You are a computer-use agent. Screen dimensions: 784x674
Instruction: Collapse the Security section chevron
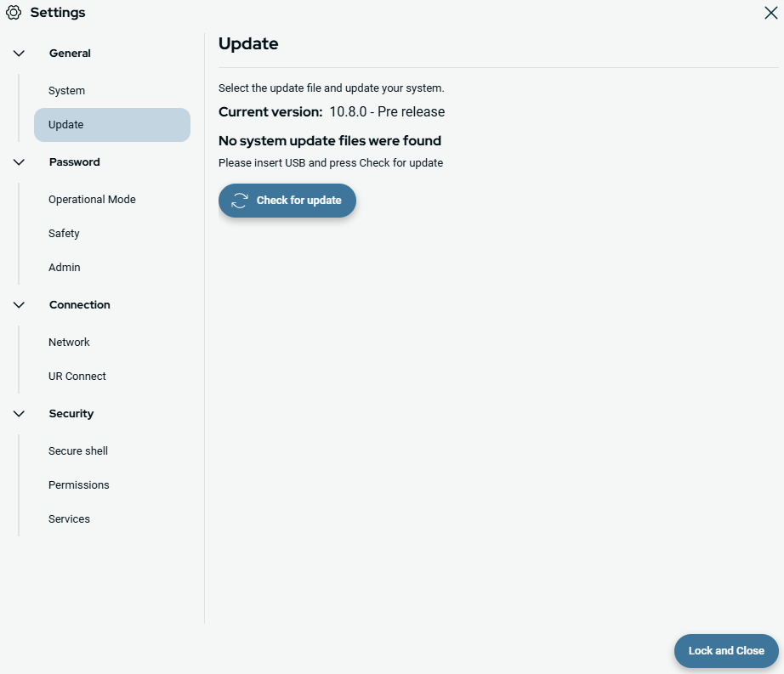point(20,414)
